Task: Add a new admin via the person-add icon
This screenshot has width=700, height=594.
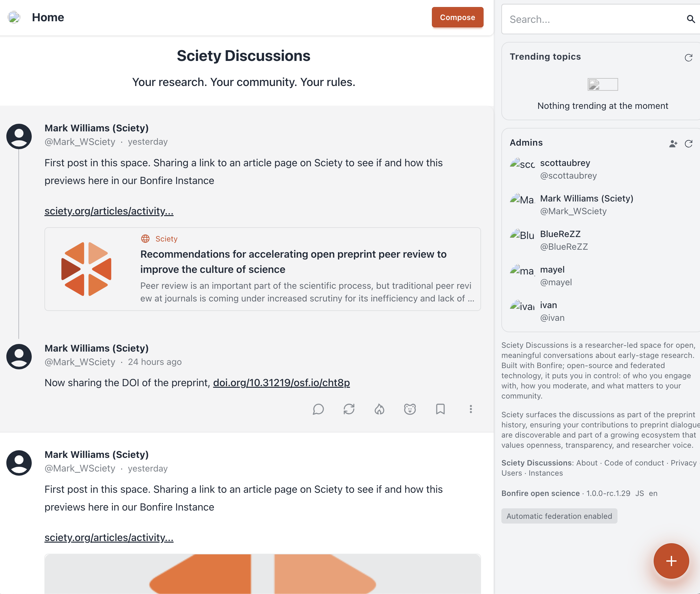Action: (672, 143)
